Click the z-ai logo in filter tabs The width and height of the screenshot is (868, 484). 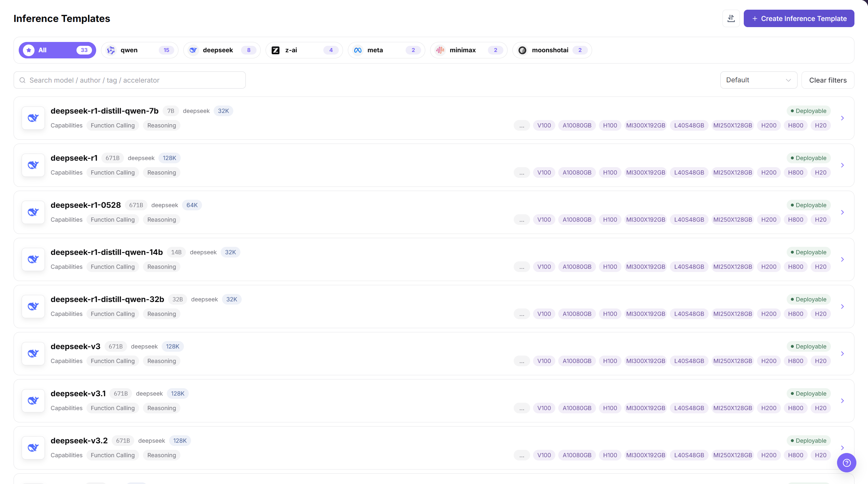point(275,50)
